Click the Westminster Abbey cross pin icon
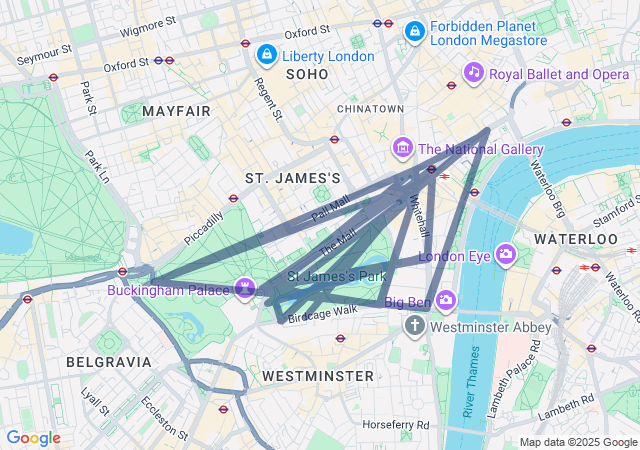The width and height of the screenshot is (640, 450). point(415,326)
